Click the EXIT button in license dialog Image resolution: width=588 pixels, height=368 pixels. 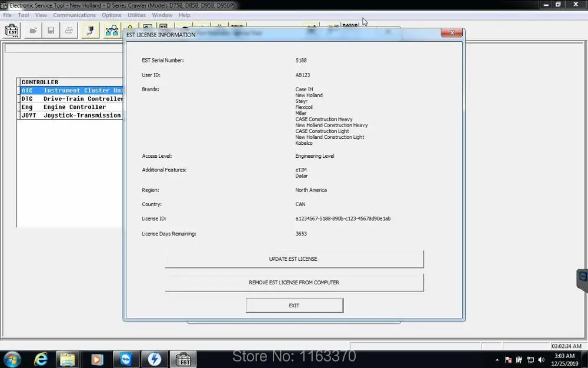295,305
